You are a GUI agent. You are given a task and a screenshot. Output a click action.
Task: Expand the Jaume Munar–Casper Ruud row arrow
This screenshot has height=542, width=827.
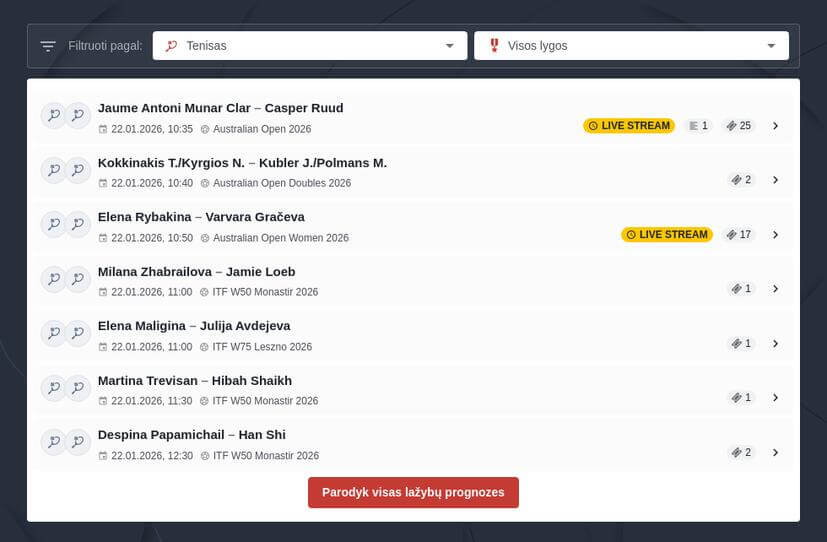pyautogui.click(x=776, y=126)
